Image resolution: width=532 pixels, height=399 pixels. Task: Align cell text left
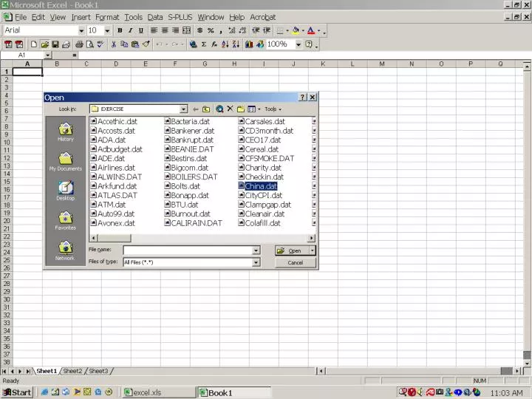(154, 30)
